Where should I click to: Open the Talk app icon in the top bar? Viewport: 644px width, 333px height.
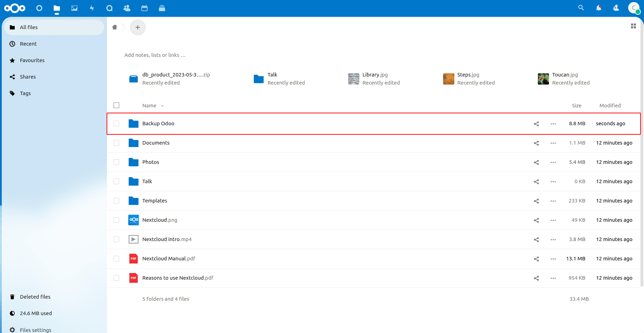(x=109, y=8)
